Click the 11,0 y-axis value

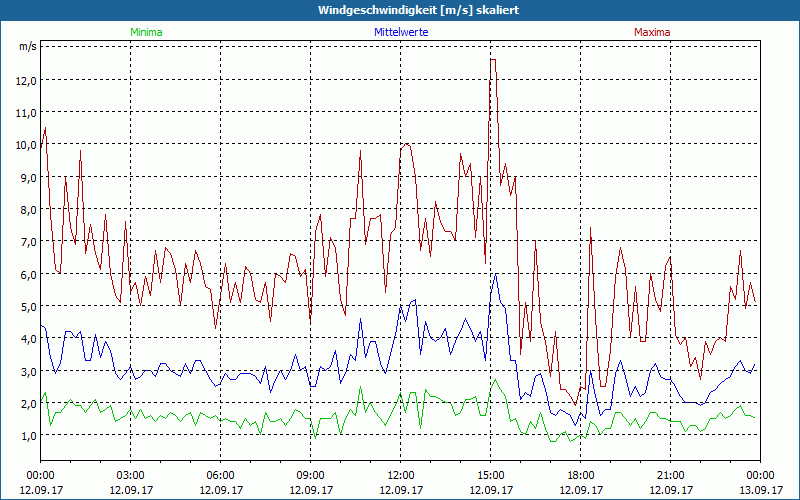coord(26,113)
